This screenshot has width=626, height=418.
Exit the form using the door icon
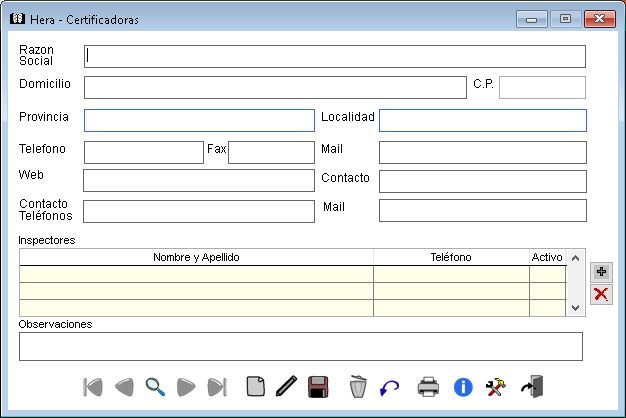pyautogui.click(x=531, y=387)
